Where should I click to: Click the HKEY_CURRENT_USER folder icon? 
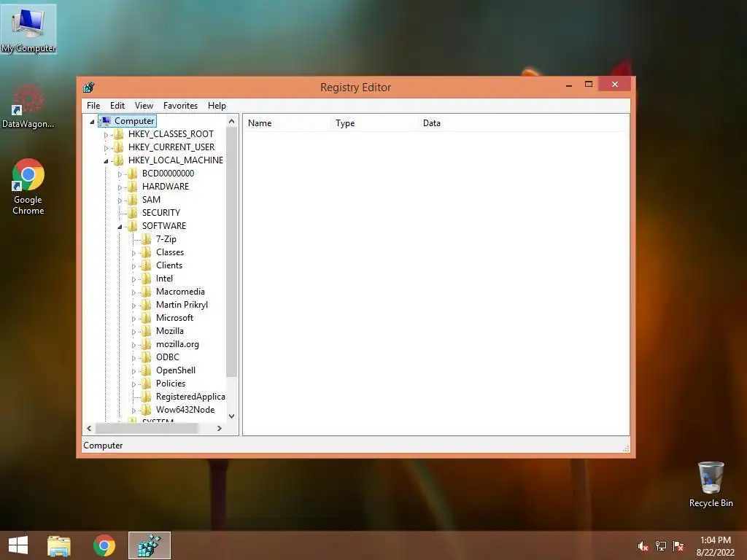[119, 147]
